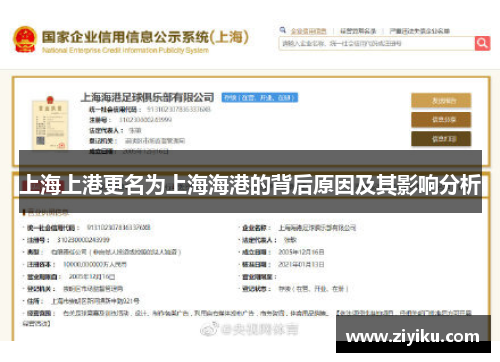Click the red magnifier search button
Viewport: 500px width, 362px height.
482,43
